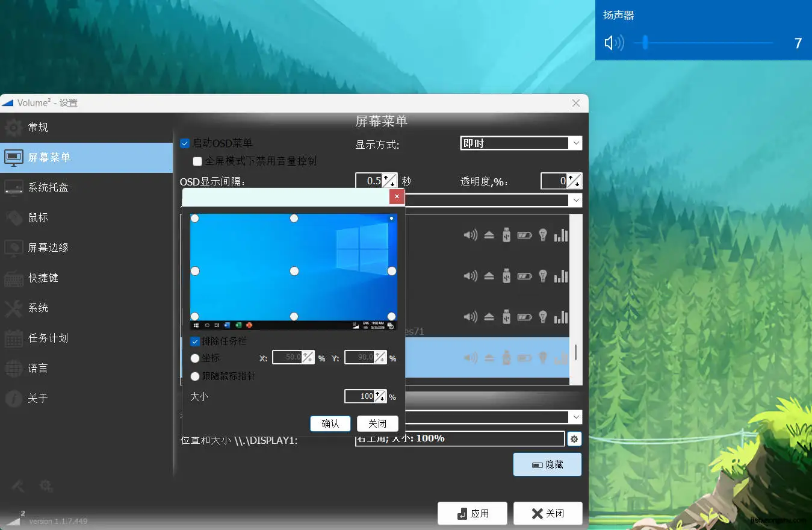Select the 屏幕菜单 sidebar item
Image resolution: width=812 pixels, height=530 pixels.
coord(86,157)
